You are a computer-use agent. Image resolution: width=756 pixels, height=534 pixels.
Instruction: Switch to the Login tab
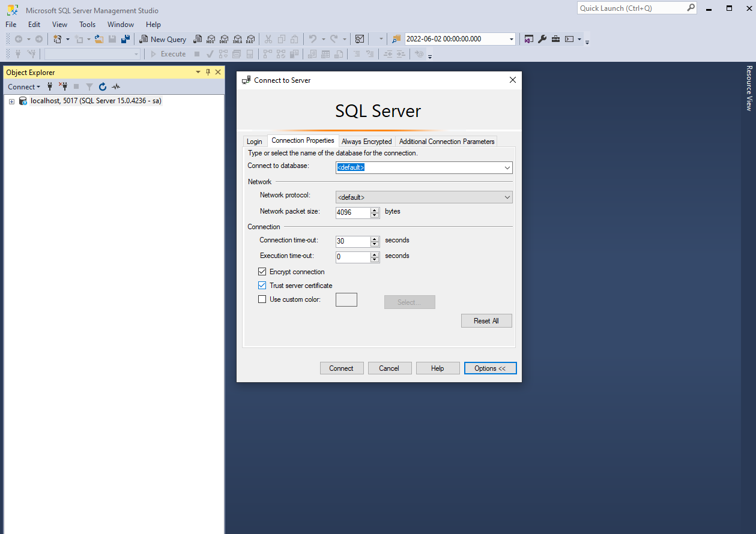coord(255,142)
